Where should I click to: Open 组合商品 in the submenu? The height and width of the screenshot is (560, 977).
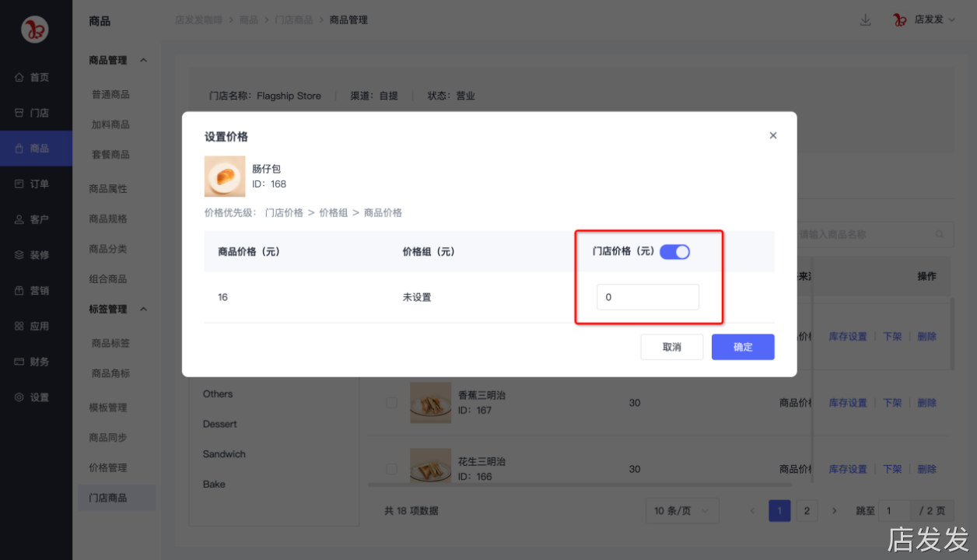[x=108, y=278]
